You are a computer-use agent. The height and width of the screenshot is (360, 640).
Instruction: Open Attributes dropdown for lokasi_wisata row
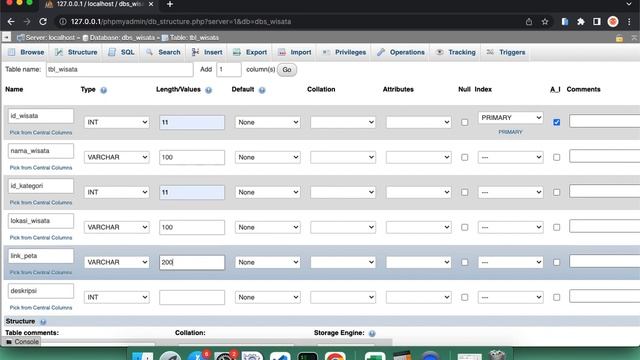coord(418,227)
